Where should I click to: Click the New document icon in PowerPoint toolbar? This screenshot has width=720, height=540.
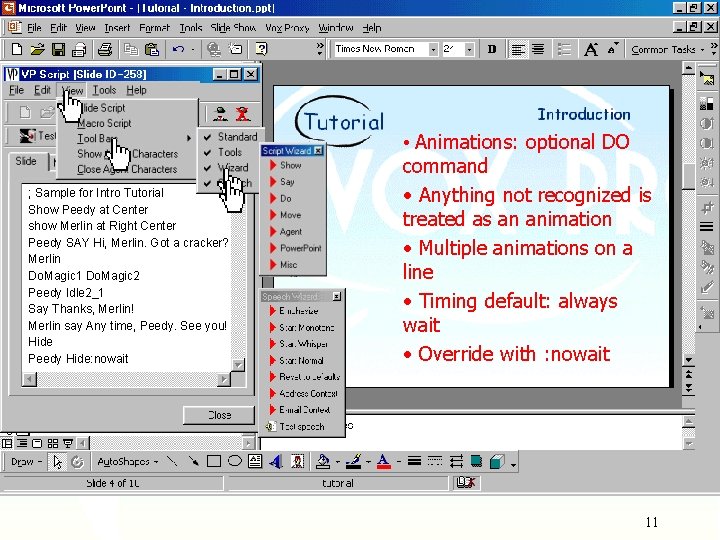[17, 49]
